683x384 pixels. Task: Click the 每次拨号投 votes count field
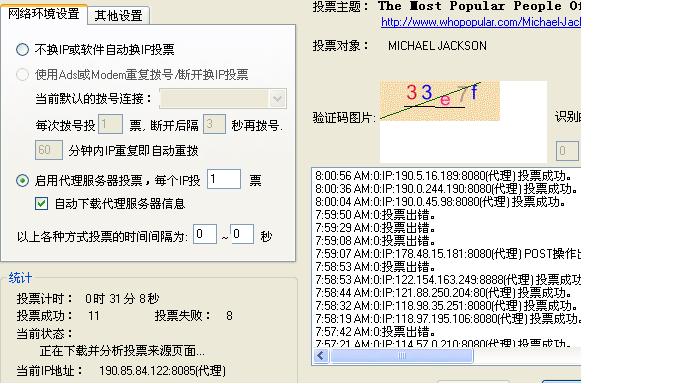(110, 125)
